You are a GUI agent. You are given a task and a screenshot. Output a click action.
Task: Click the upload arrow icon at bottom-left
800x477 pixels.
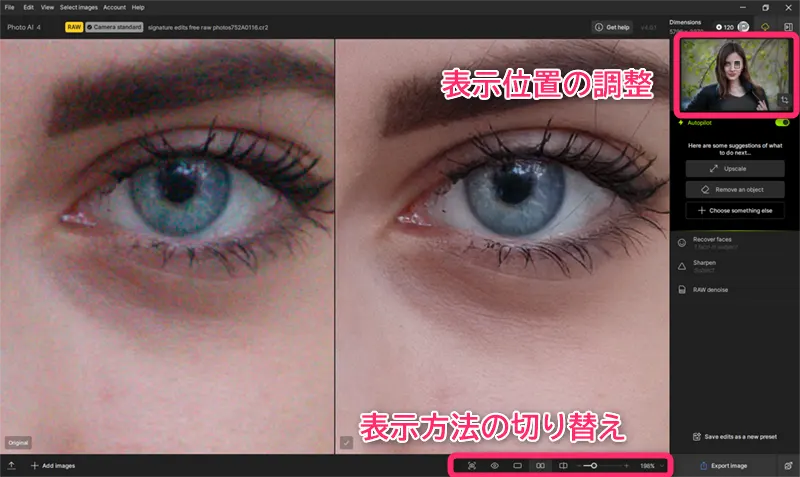coord(11,466)
